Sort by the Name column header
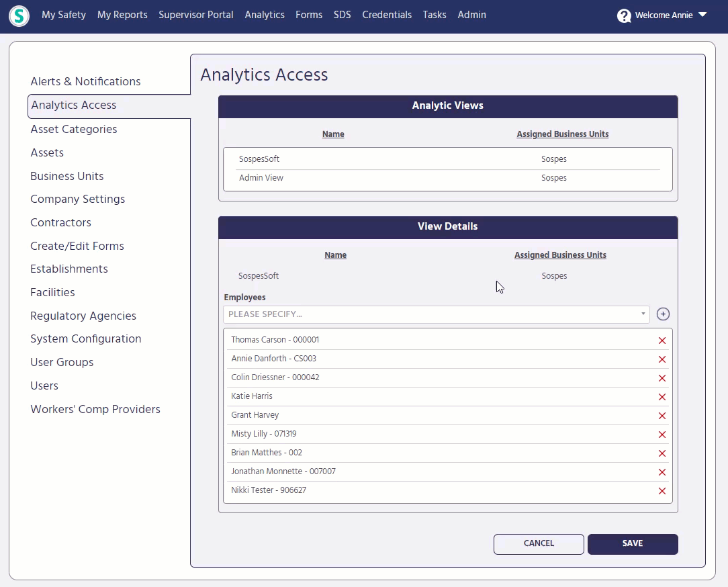728x587 pixels. [333, 134]
